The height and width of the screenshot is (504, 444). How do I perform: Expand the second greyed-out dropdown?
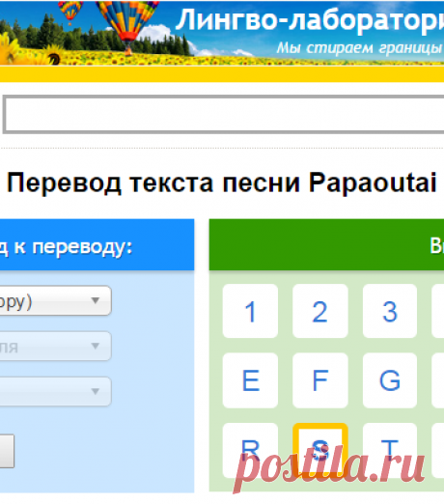pyautogui.click(x=55, y=346)
